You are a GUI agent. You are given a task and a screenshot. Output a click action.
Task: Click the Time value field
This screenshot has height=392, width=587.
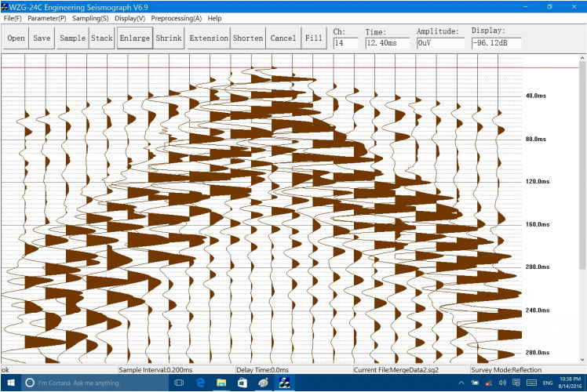tap(387, 44)
